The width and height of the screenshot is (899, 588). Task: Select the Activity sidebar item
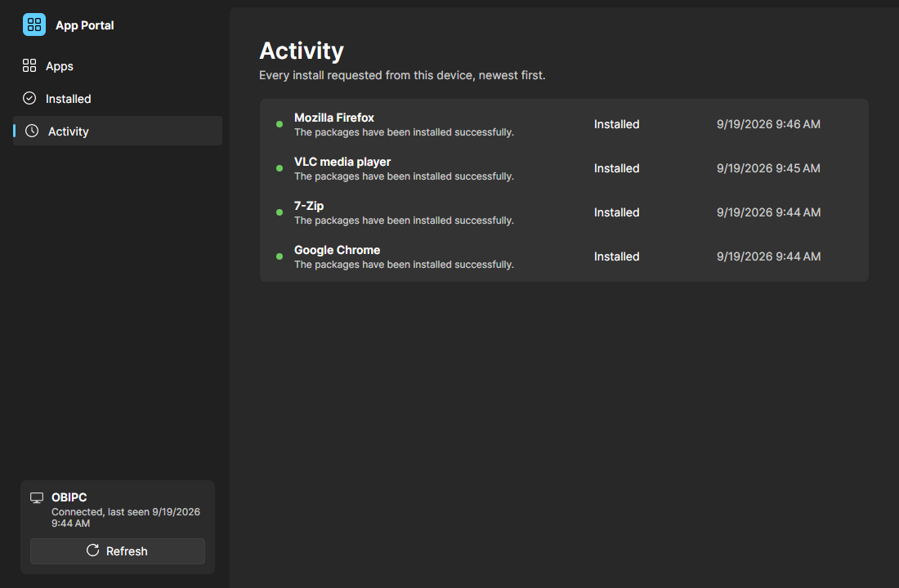pyautogui.click(x=118, y=131)
